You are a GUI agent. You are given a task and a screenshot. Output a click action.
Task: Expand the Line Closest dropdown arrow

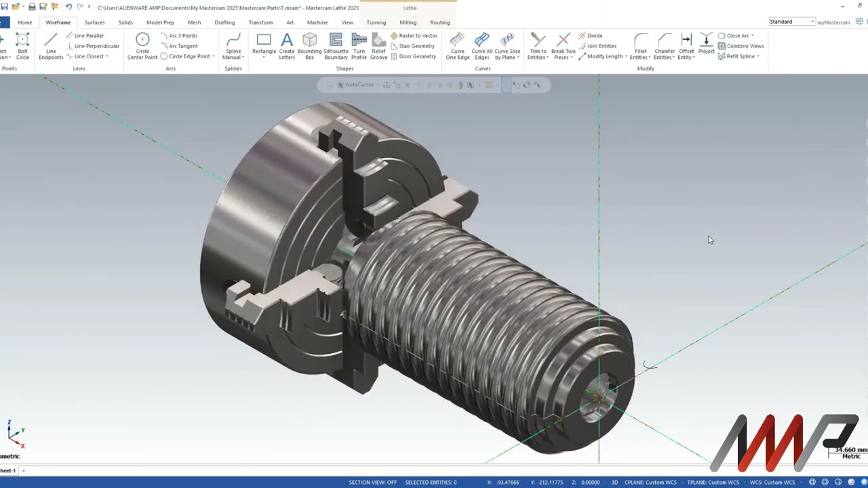coord(107,56)
